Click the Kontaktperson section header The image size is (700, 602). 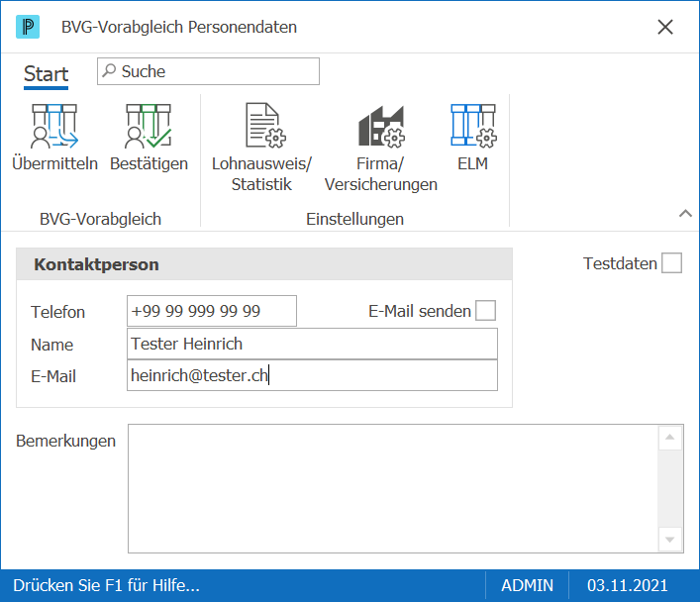[264, 264]
